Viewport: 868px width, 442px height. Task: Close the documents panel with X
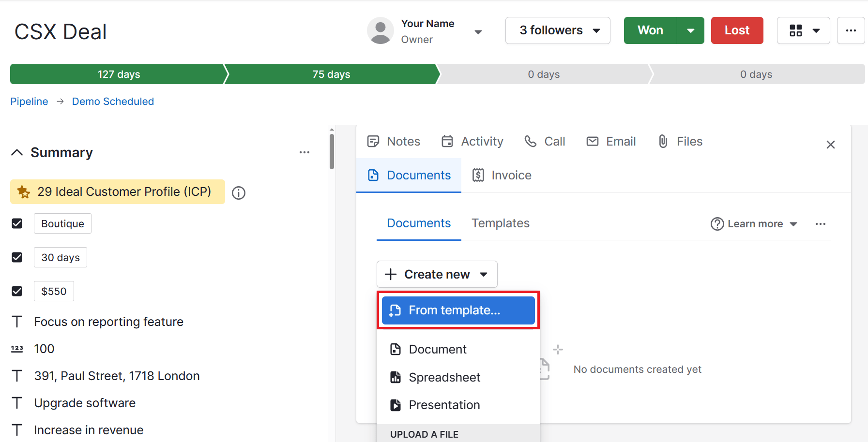click(x=830, y=145)
